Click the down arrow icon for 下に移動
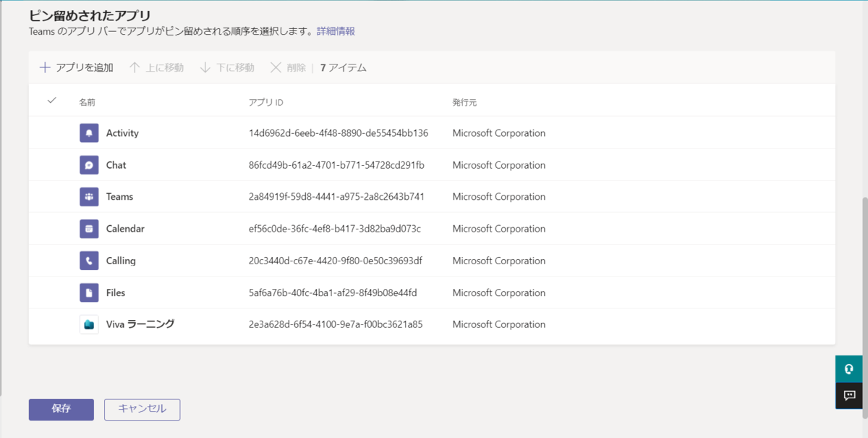 [205, 67]
